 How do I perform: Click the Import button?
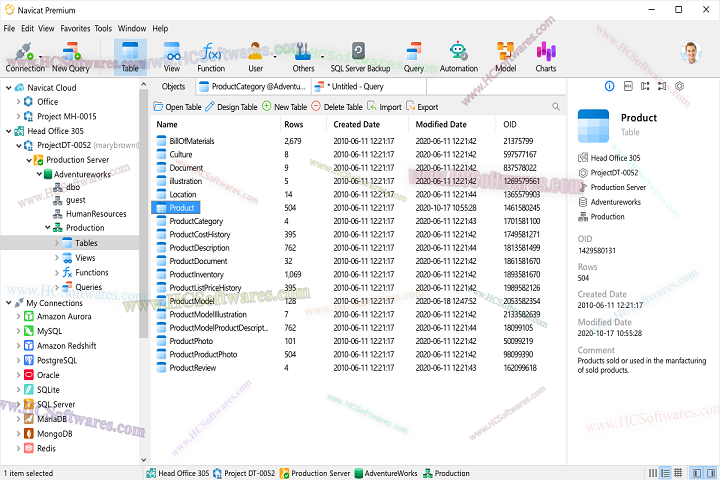point(384,107)
